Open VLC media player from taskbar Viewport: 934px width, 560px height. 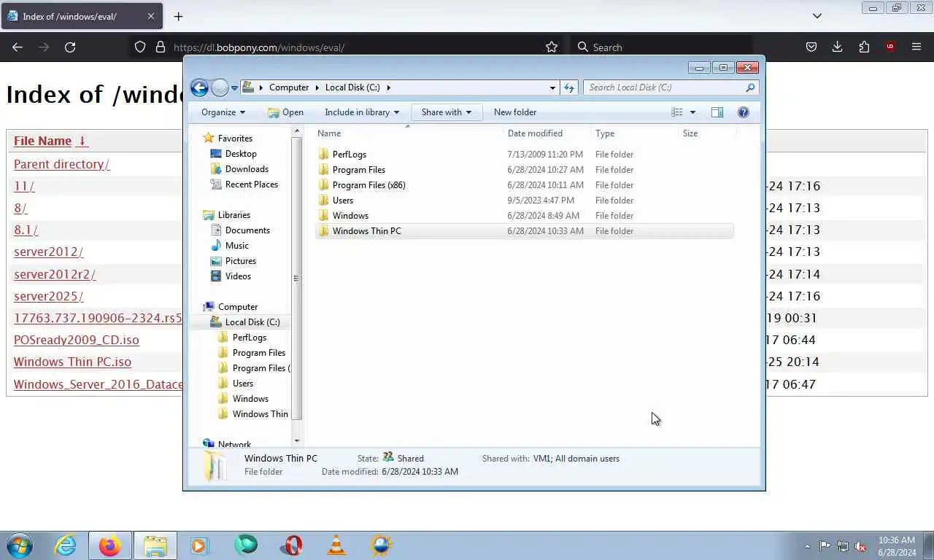pos(336,545)
